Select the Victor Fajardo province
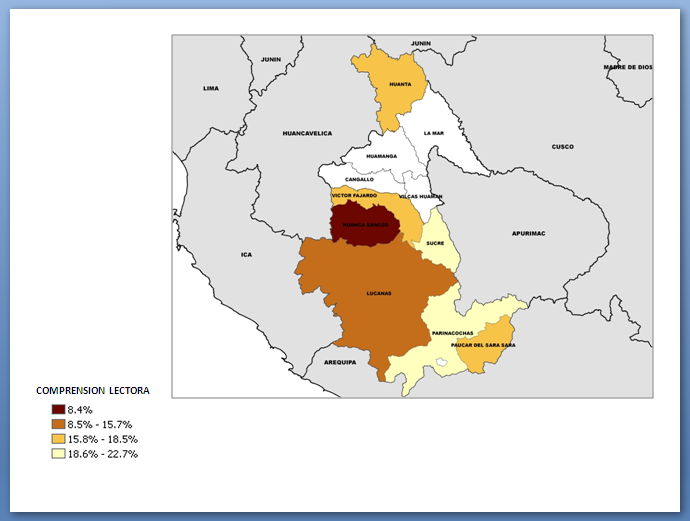This screenshot has width=690, height=521. click(354, 195)
